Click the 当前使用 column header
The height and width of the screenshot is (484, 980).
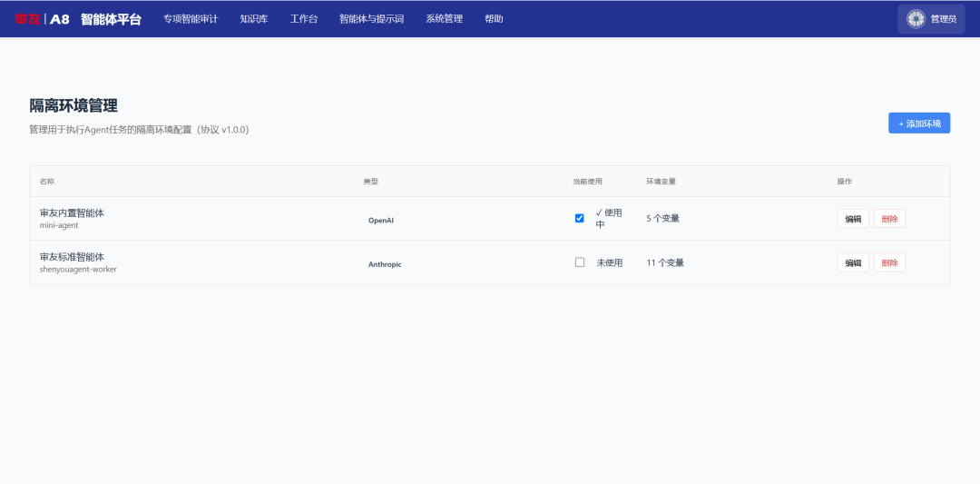pyautogui.click(x=587, y=182)
